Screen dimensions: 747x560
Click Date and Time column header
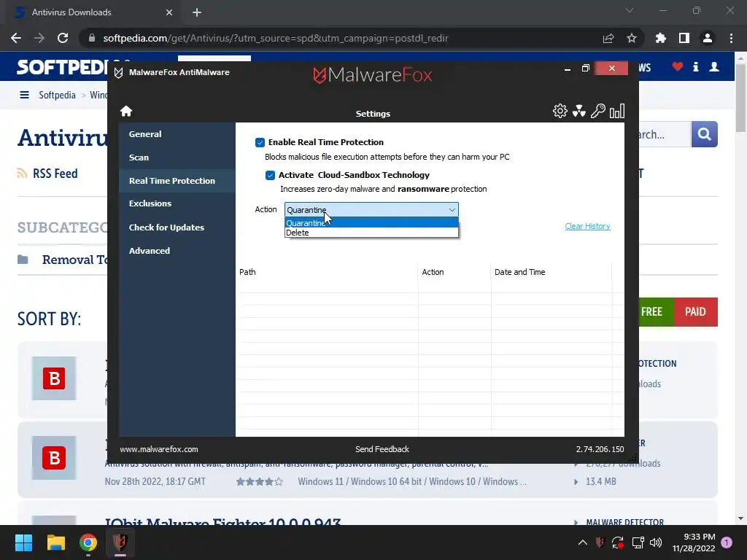551,273
